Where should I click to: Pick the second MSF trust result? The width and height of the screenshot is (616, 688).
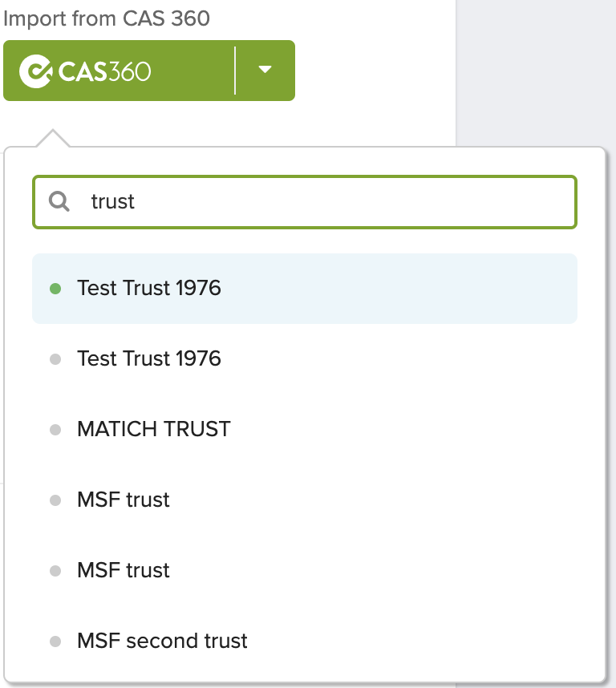click(x=305, y=570)
